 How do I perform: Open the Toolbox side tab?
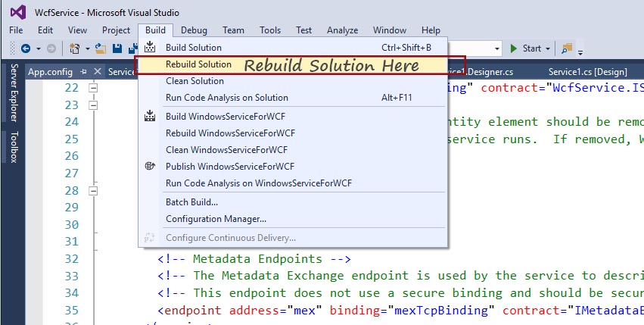click(x=14, y=147)
